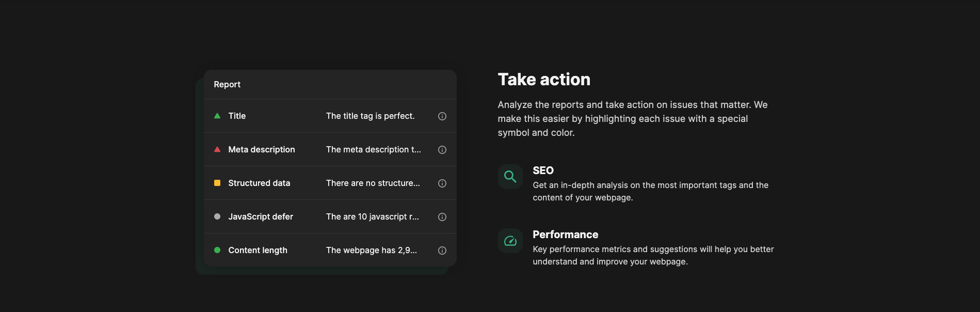Click the green triangle beside Title
The height and width of the screenshot is (312, 980).
coord(217,116)
